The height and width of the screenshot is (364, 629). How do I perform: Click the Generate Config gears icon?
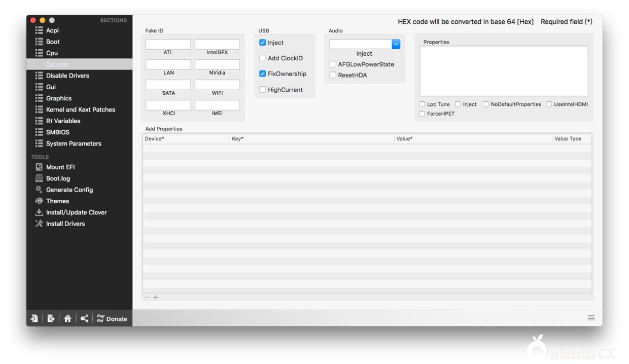[39, 190]
